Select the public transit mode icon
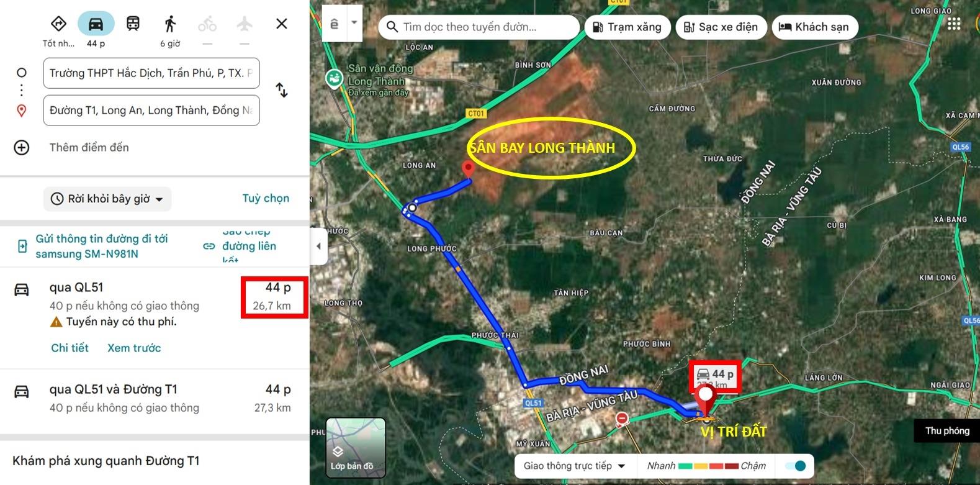This screenshot has width=980, height=485. click(x=133, y=24)
